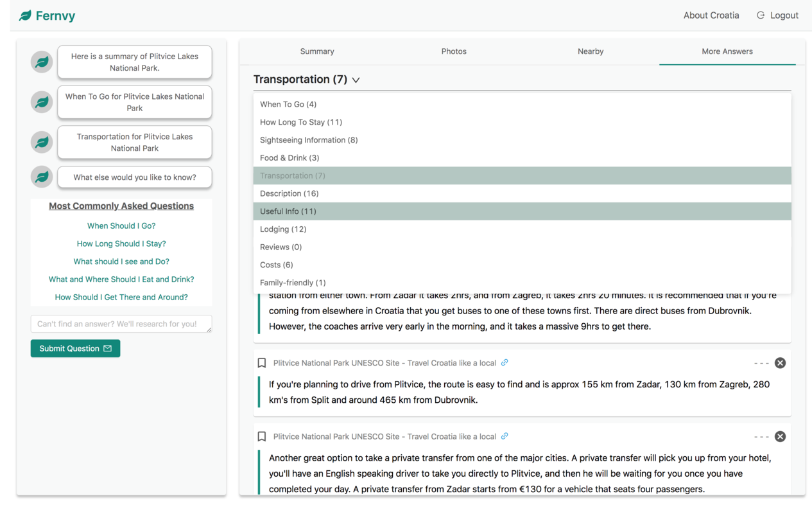Switch to the Photos tab
Image resolution: width=812 pixels, height=514 pixels.
pos(454,51)
